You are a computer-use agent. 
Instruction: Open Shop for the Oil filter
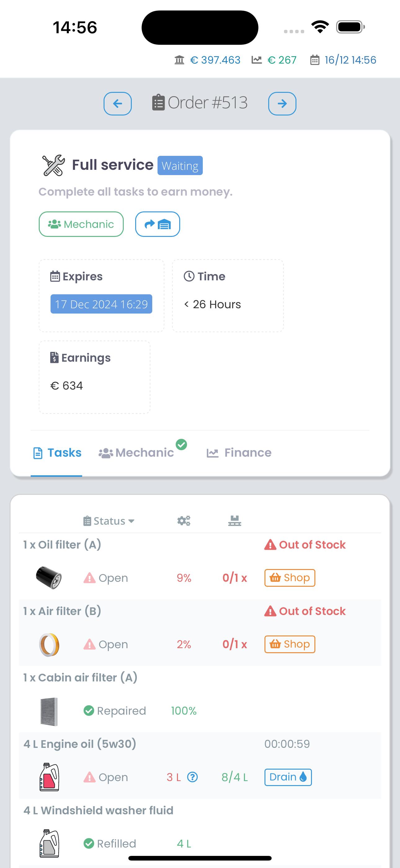290,577
